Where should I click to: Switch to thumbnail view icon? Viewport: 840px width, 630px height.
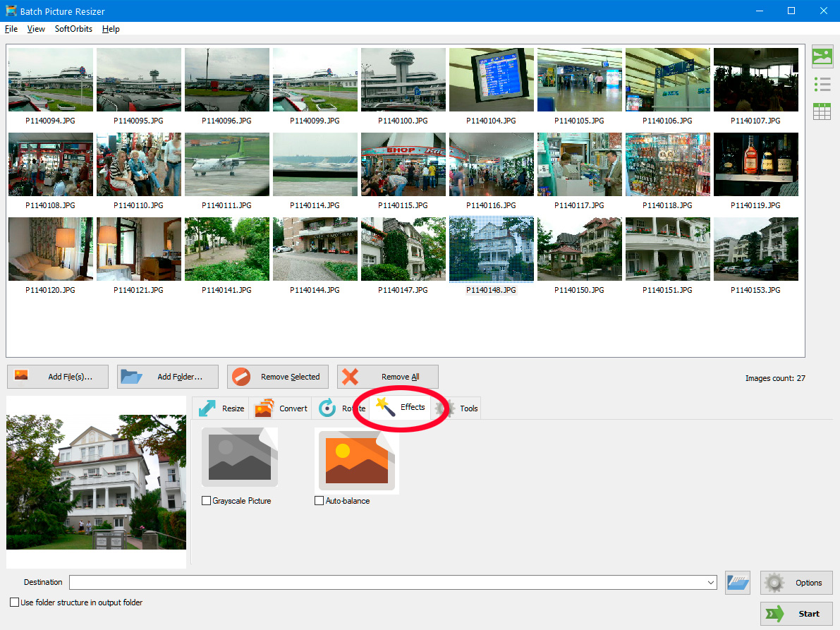[x=822, y=56]
